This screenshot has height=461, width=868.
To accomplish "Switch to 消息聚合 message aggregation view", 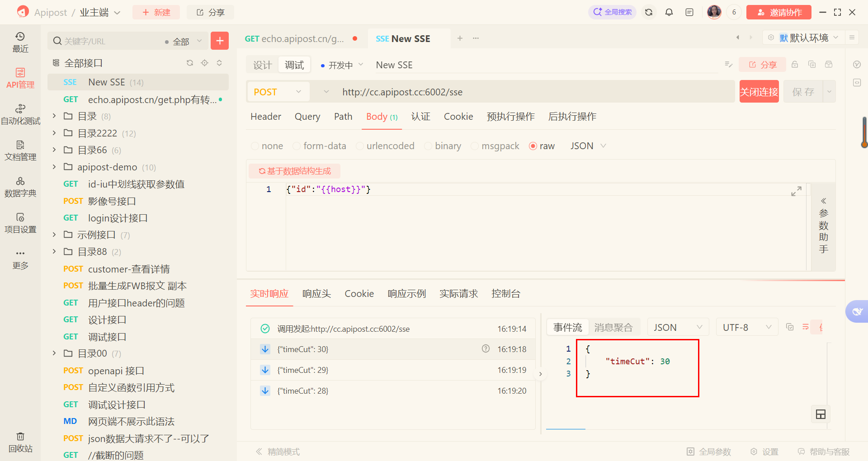I will pos(613,327).
